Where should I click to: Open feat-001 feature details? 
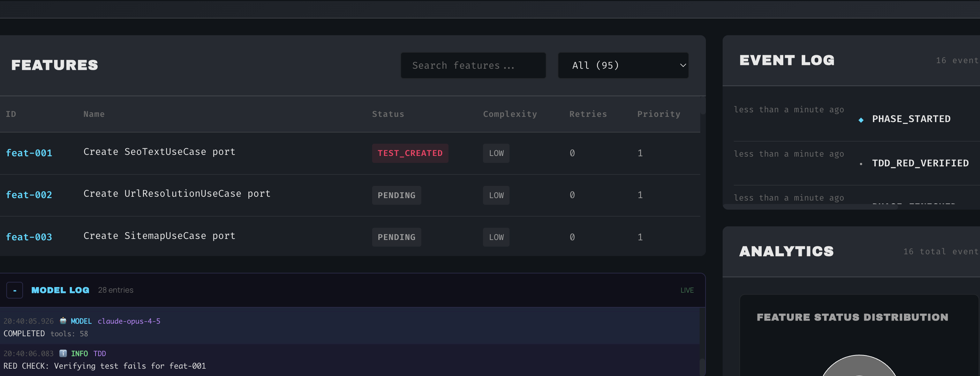coord(29,153)
